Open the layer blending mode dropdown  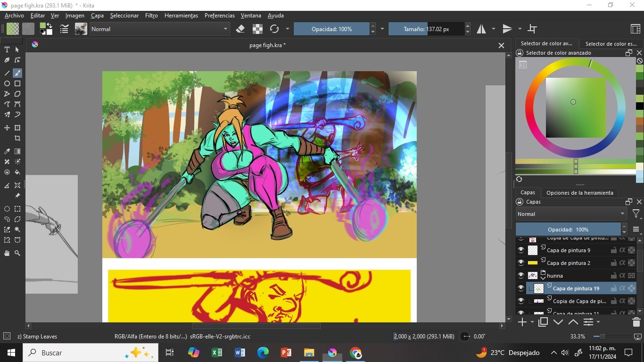pos(571,214)
